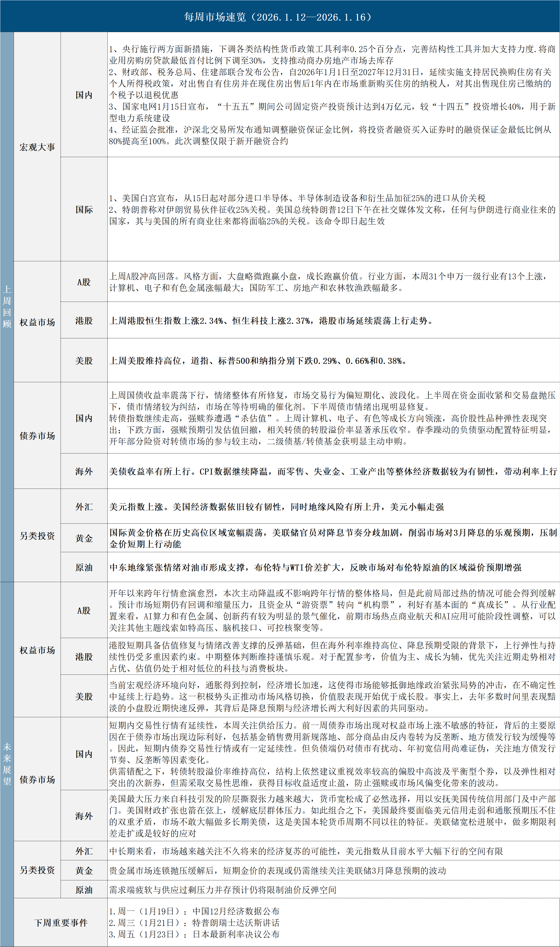Select the 未来展望 vertical section label
Image resolution: width=560 pixels, height=947 pixels.
coord(7,764)
